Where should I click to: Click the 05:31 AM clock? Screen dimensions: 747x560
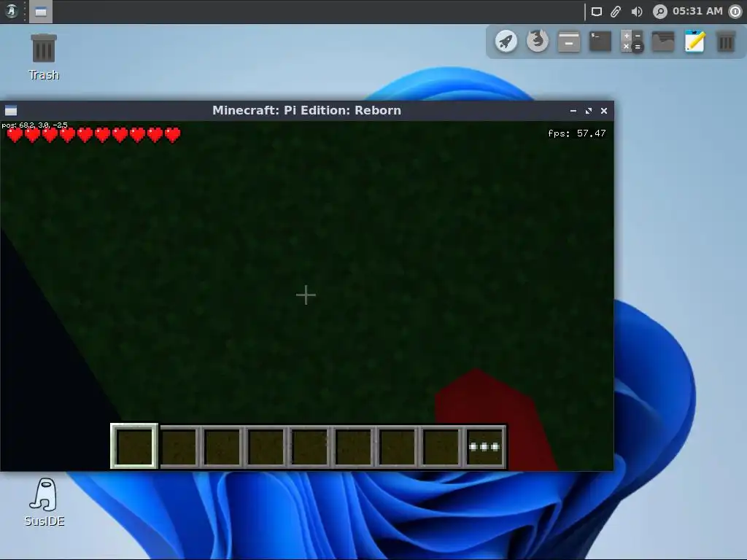pyautogui.click(x=697, y=11)
